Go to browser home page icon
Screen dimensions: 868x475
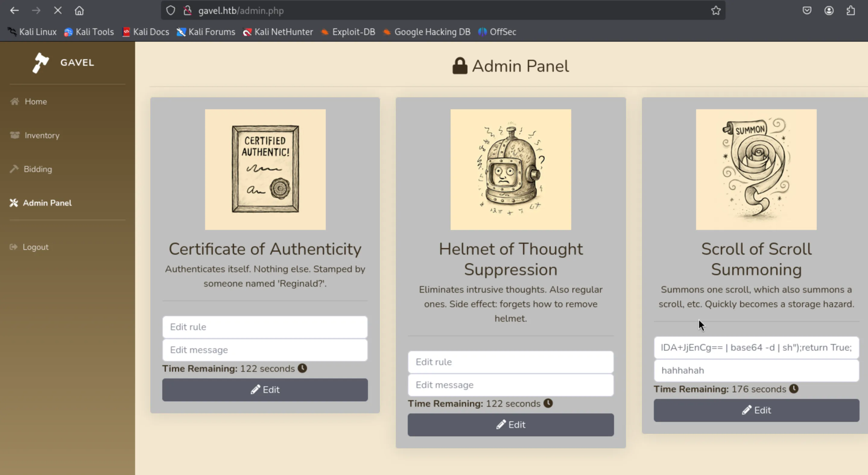pyautogui.click(x=79, y=11)
